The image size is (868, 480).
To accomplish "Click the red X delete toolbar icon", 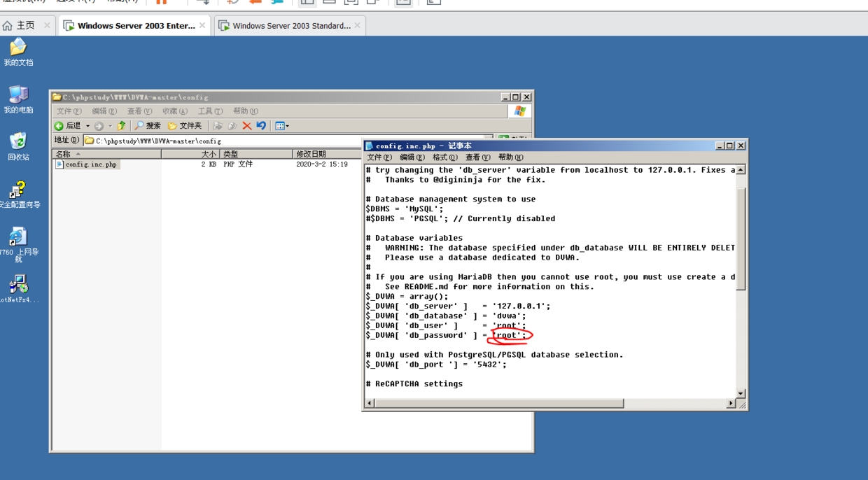I will 246,126.
